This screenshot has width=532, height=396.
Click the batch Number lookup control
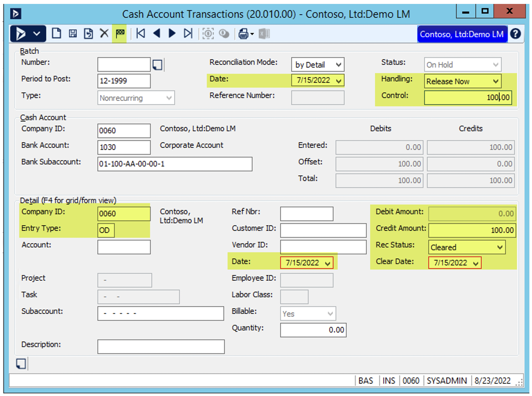pos(158,64)
